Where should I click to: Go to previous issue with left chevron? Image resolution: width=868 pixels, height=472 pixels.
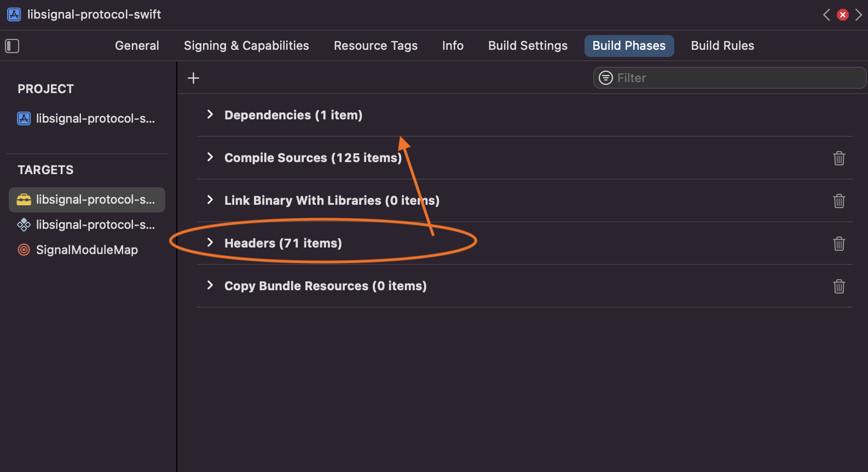click(x=826, y=15)
